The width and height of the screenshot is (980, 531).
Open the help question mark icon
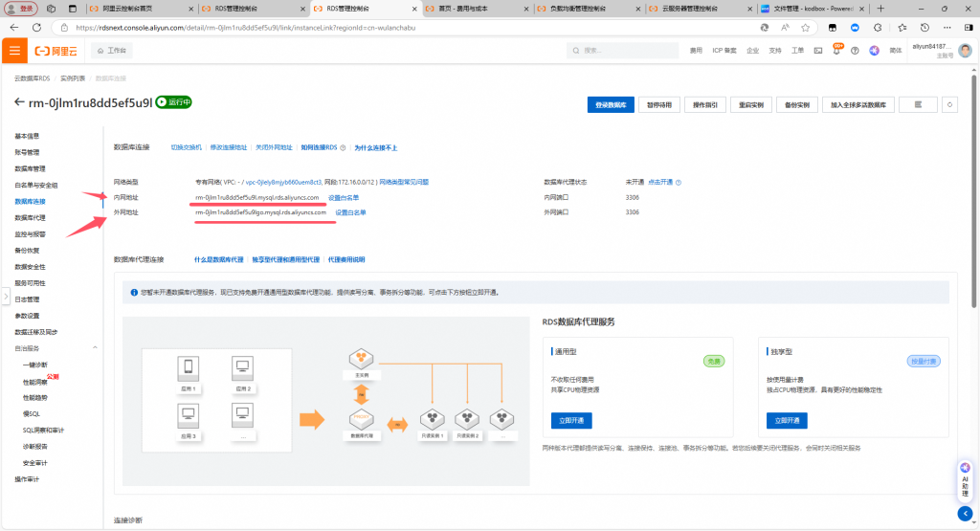tap(856, 50)
